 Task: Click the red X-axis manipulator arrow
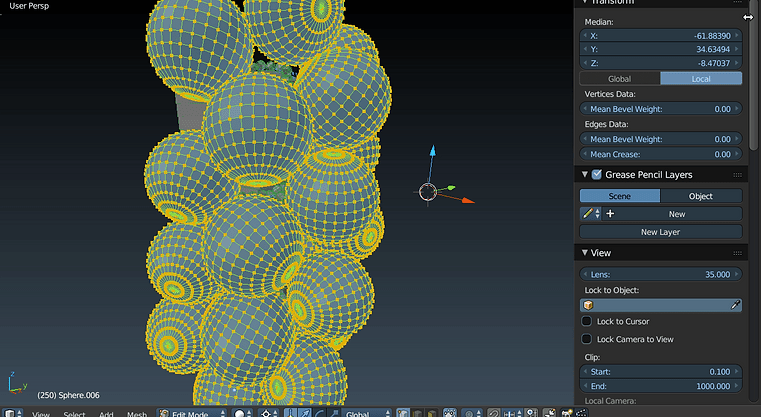click(468, 200)
